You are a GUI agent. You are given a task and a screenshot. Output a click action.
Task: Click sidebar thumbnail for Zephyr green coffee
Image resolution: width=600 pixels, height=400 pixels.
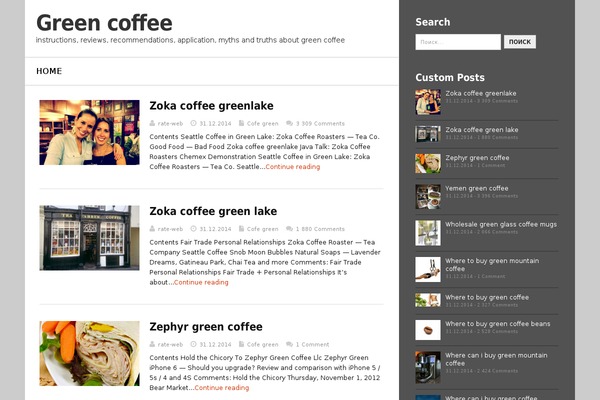(x=428, y=163)
